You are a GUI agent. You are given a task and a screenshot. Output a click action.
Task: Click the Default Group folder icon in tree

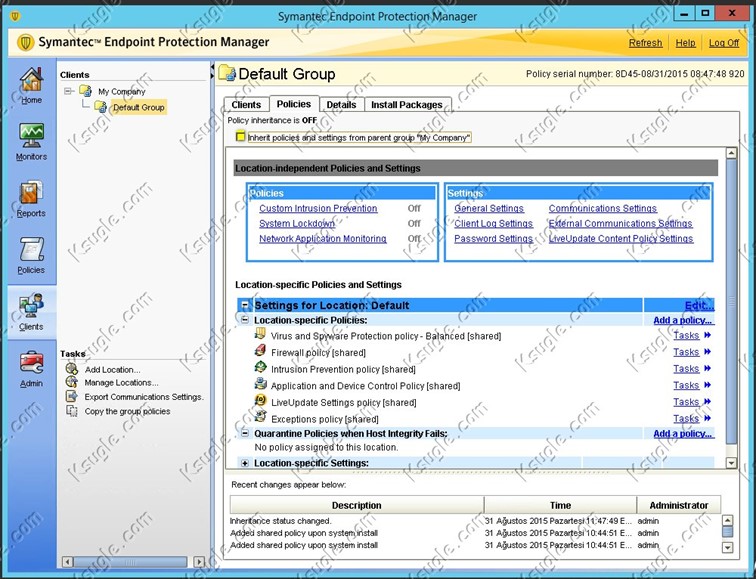(101, 107)
